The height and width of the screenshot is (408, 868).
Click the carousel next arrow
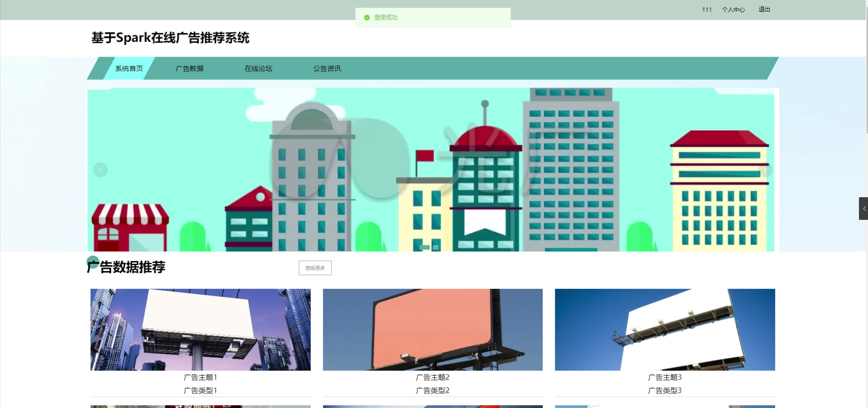[765, 170]
